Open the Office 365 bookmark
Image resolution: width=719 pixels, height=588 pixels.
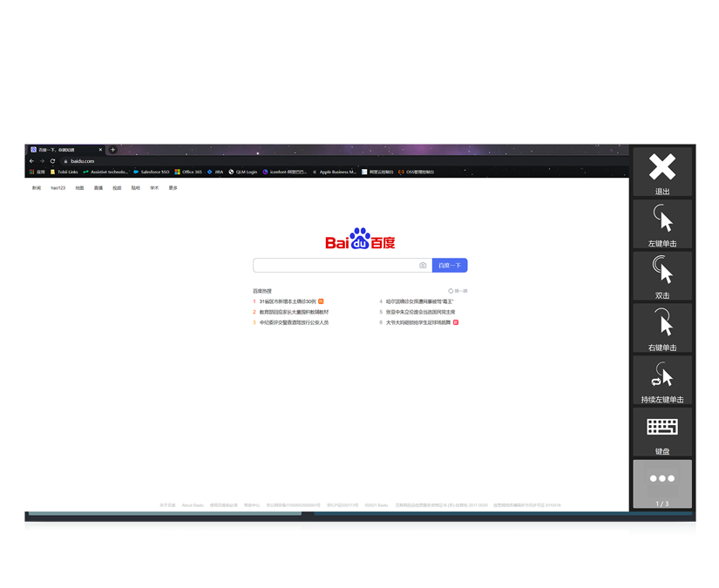point(188,172)
